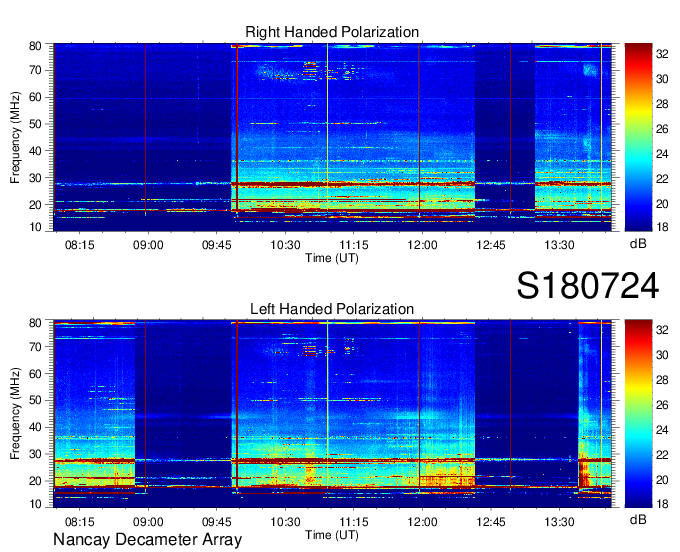Image resolution: width=680 pixels, height=552 pixels.
Task: Click the 12:45 tick in the Right Handed panel
Action: point(491,245)
